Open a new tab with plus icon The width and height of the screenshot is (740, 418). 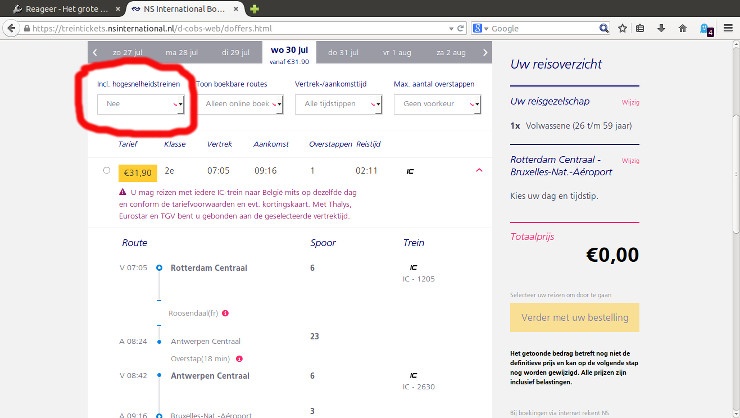tap(254, 9)
